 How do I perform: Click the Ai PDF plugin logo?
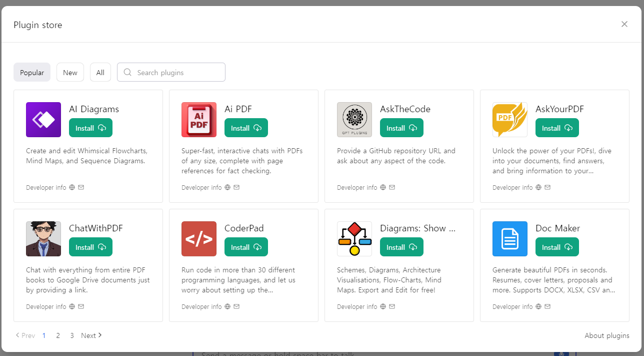[x=199, y=120]
